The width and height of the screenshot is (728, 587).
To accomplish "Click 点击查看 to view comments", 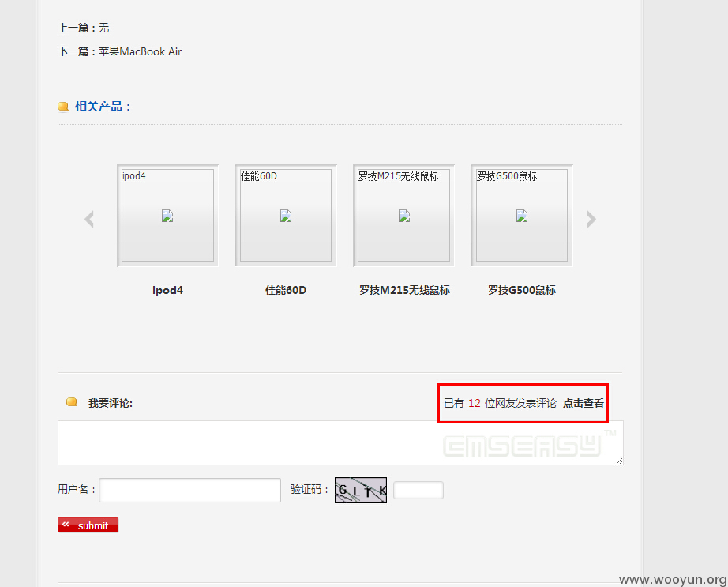I will tap(584, 403).
